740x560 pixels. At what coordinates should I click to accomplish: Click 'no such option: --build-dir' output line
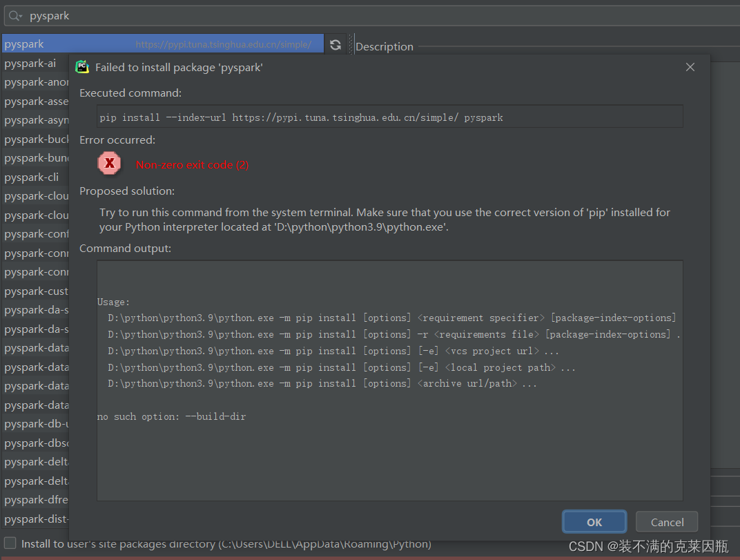pyautogui.click(x=171, y=416)
